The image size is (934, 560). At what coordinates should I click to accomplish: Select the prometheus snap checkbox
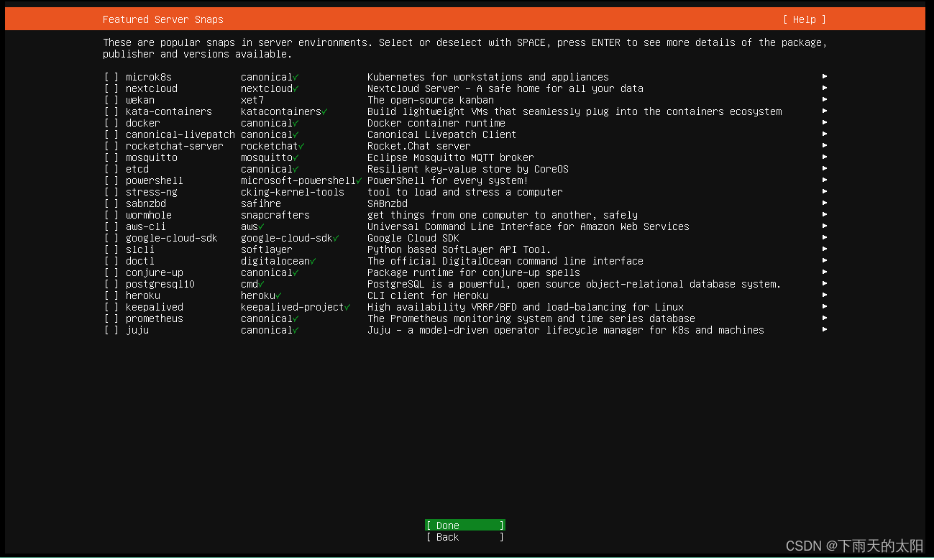tap(111, 318)
